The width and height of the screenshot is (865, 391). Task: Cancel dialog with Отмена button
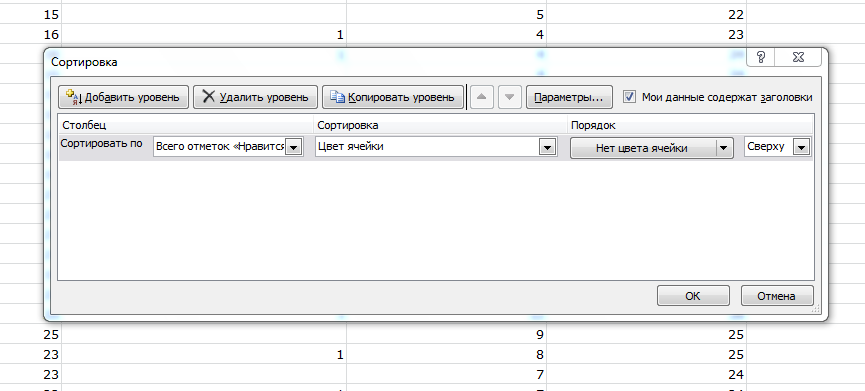point(776,296)
